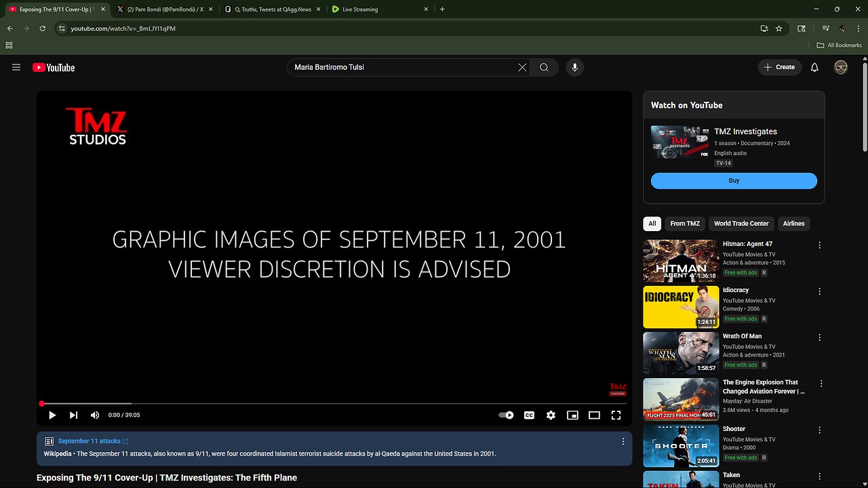
Task: Play the video
Action: click(52, 415)
